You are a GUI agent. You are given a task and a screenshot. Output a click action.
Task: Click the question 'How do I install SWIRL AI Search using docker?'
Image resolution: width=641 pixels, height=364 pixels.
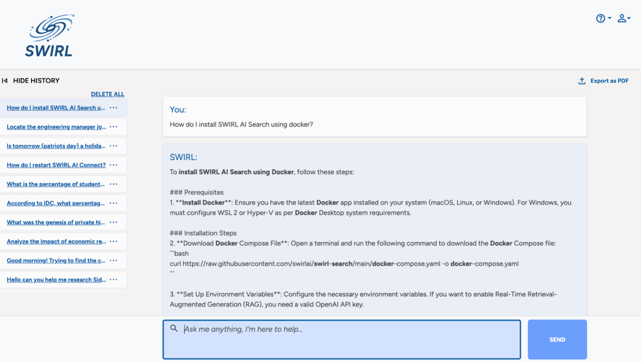tap(241, 124)
